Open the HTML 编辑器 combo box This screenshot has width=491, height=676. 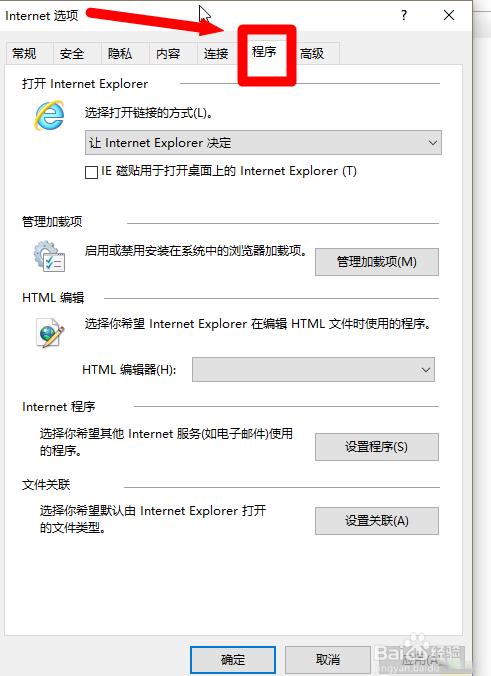(x=313, y=369)
